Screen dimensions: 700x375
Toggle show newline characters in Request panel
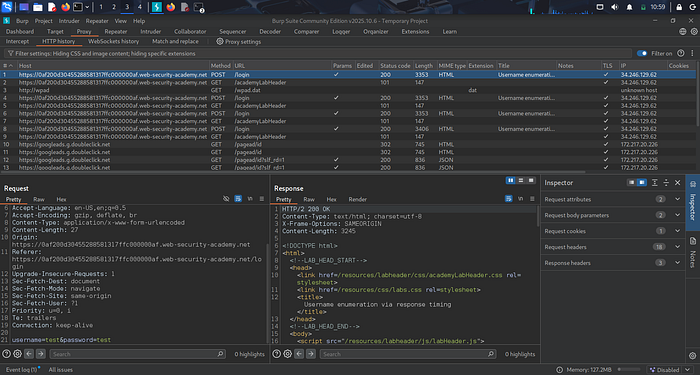[x=250, y=199]
